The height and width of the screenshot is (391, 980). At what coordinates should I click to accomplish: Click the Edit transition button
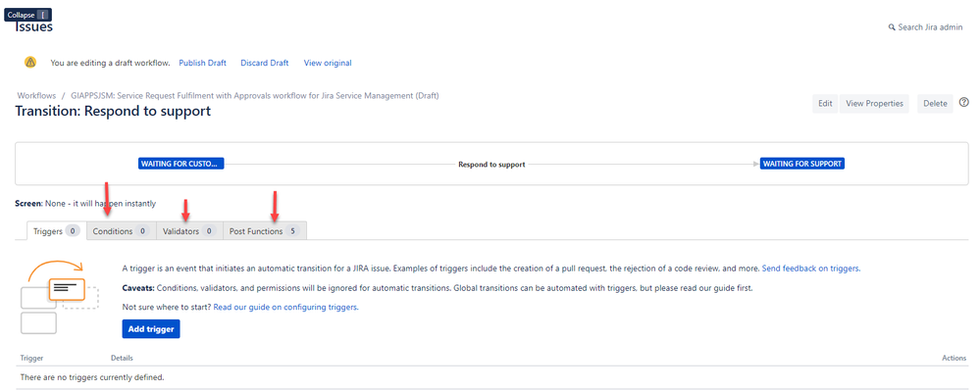click(825, 104)
